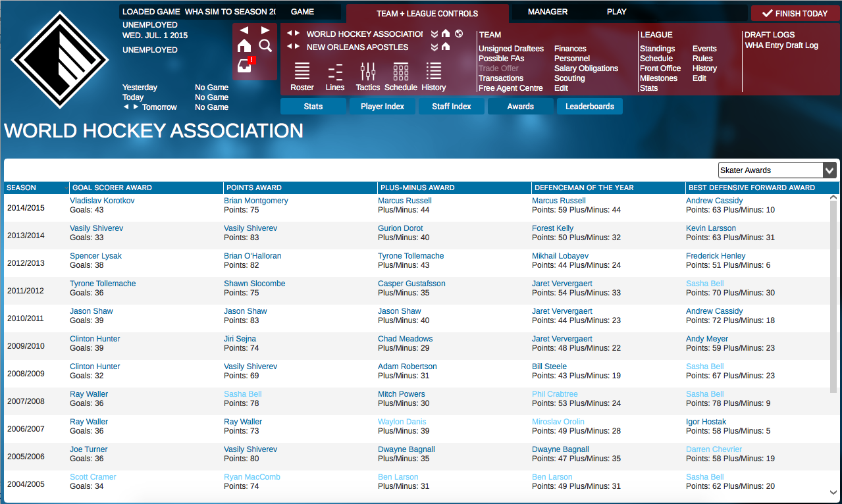Open Scouting link
842x504 pixels.
point(569,78)
